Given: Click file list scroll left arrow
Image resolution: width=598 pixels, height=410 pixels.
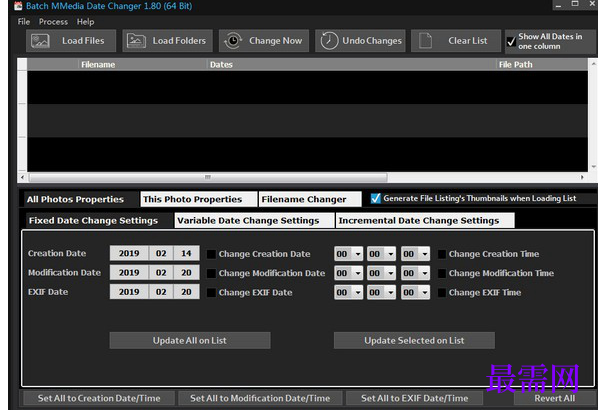Looking at the screenshot, I should coord(23,177).
